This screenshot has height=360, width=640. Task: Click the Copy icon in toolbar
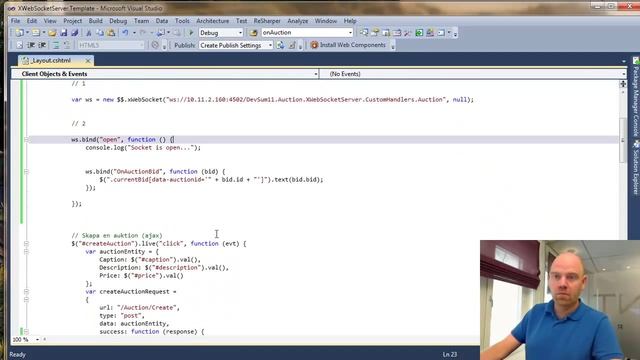coord(100,33)
